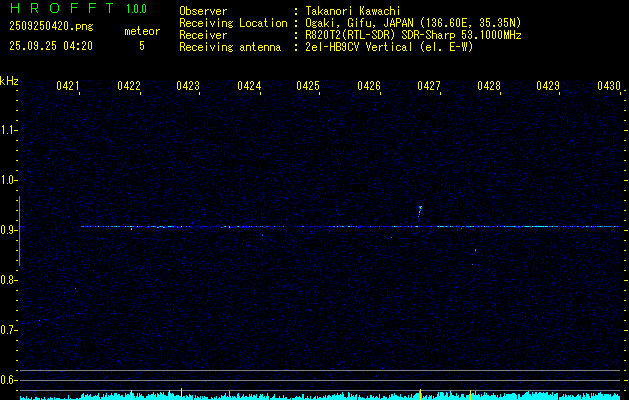Screen dimensions: 629x400
Task: Click the Ogaki, Gifu, JAPAN location text
Action: tap(413, 23)
